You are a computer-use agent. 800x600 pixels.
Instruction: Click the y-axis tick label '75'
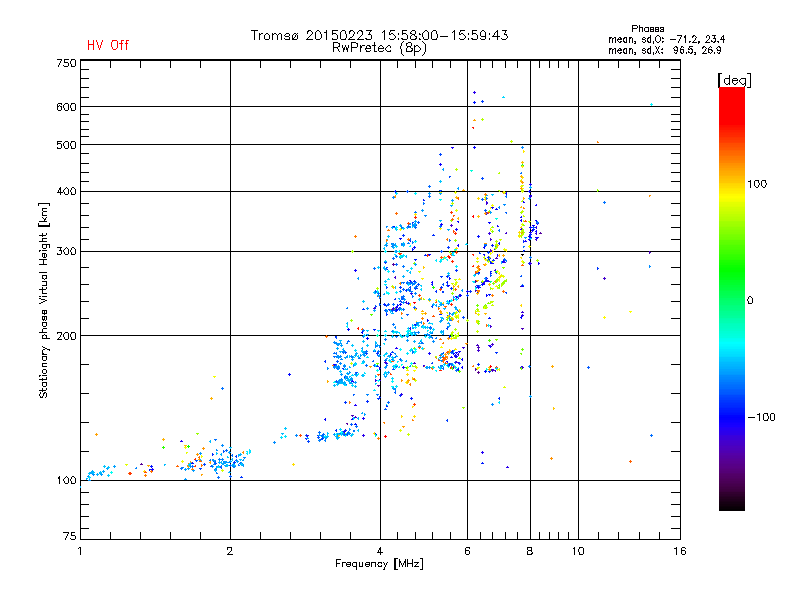[70, 536]
